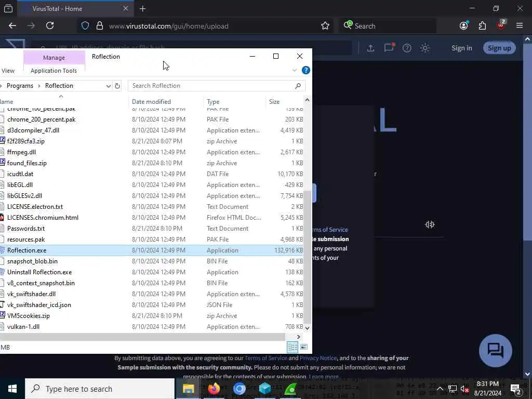Viewport: 532px width, 399px height.
Task: Open the Privacy Notice link
Action: (318, 358)
